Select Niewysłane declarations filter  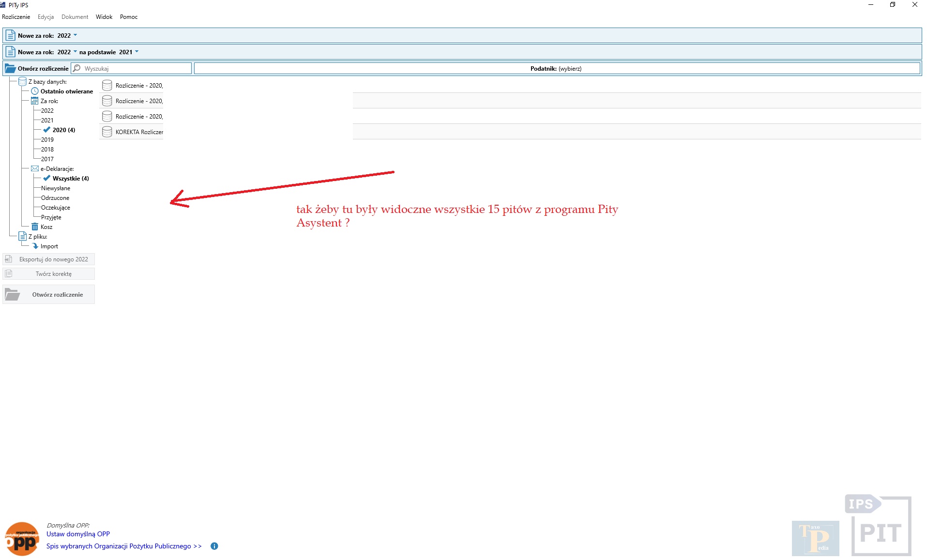[56, 188]
